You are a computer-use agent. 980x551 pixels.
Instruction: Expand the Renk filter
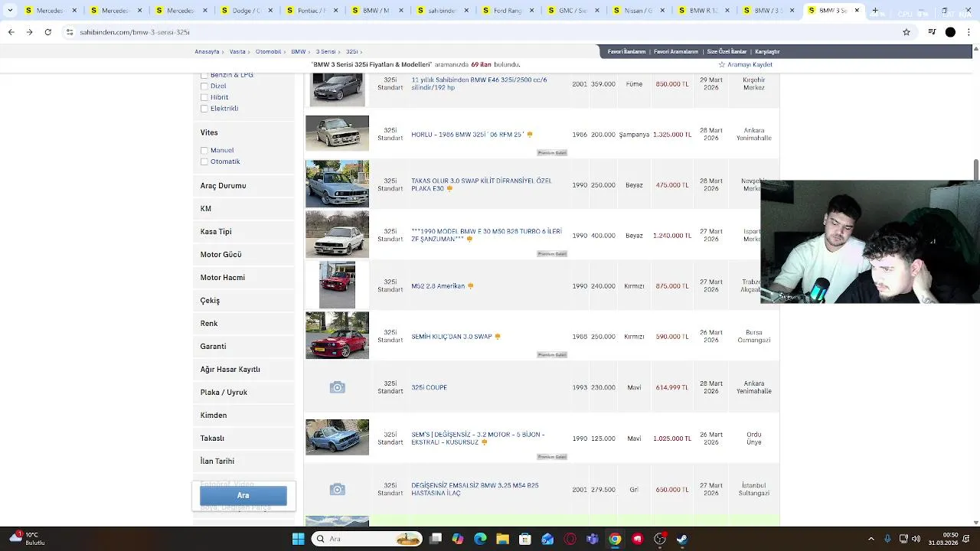(243, 324)
